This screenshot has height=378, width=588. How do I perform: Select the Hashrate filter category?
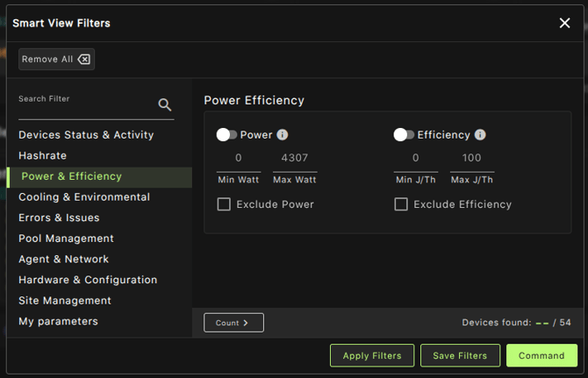coord(44,155)
